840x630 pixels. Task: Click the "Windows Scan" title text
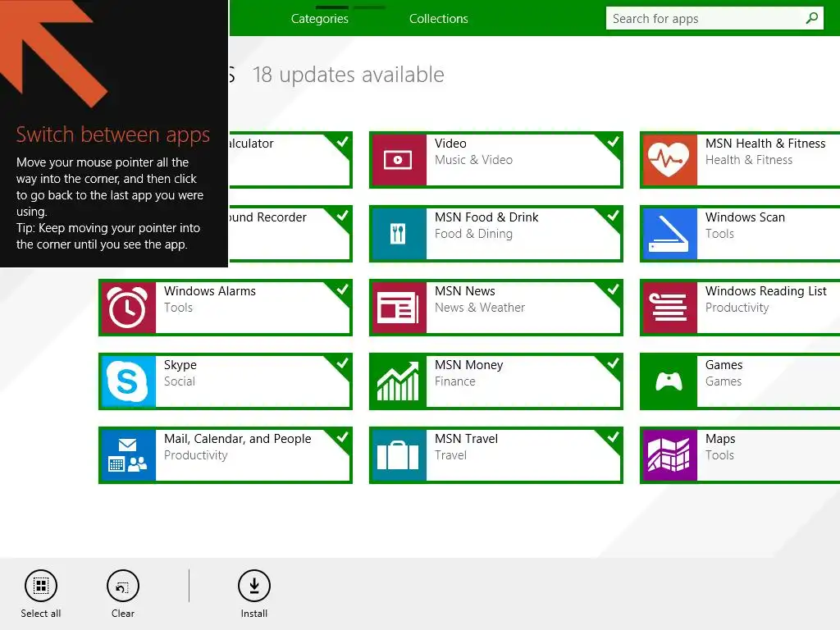(x=745, y=217)
